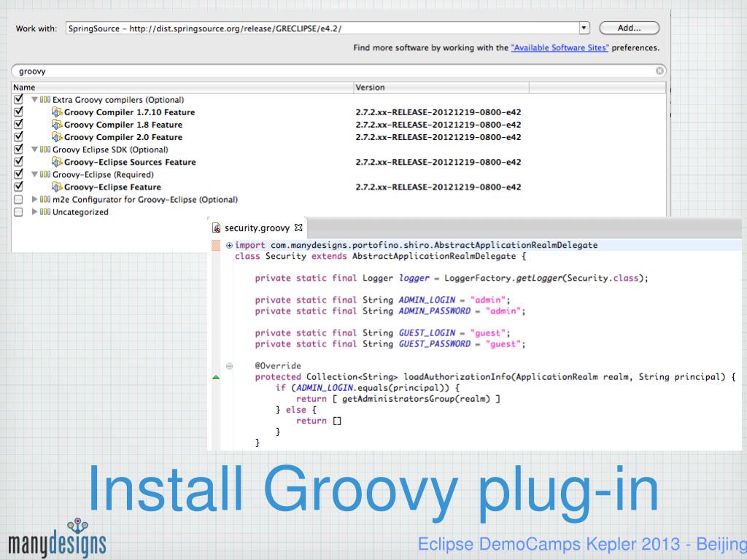
Task: Expand the folded import statements
Action: tap(229, 245)
